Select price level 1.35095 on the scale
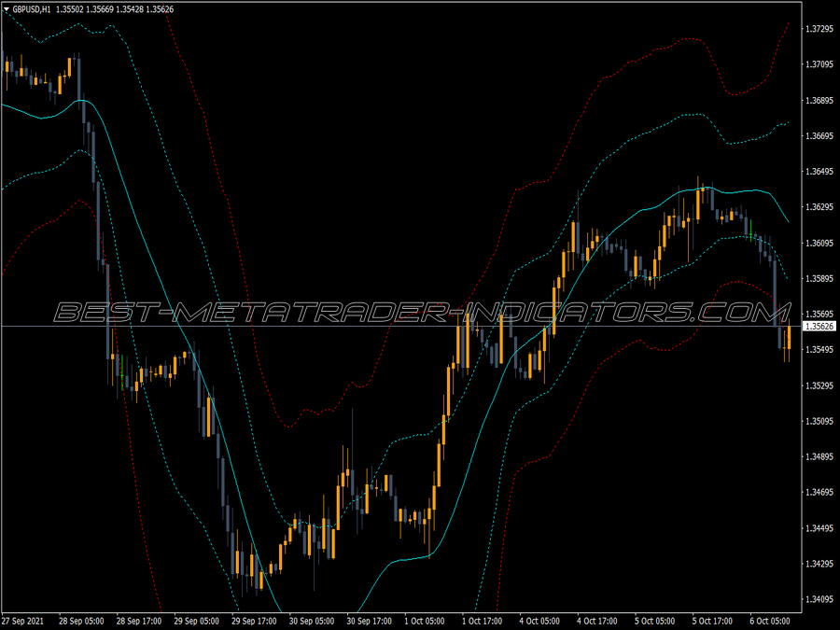This screenshot has width=840, height=630. coord(819,421)
